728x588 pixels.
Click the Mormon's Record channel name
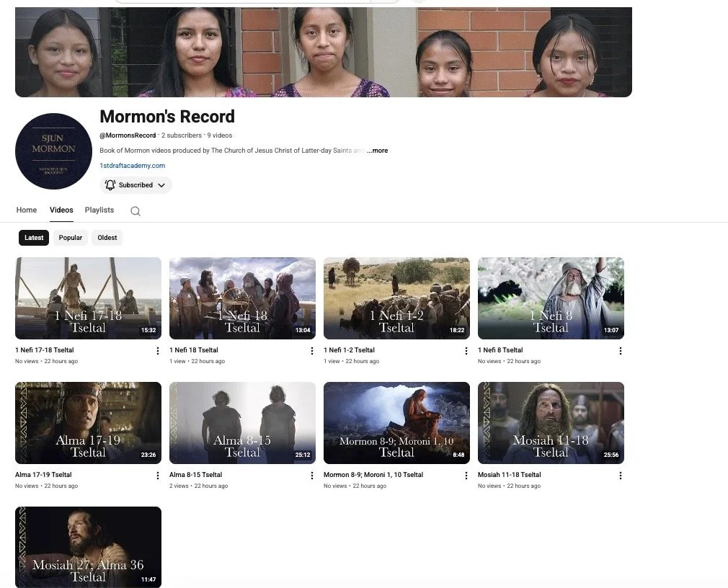(167, 117)
